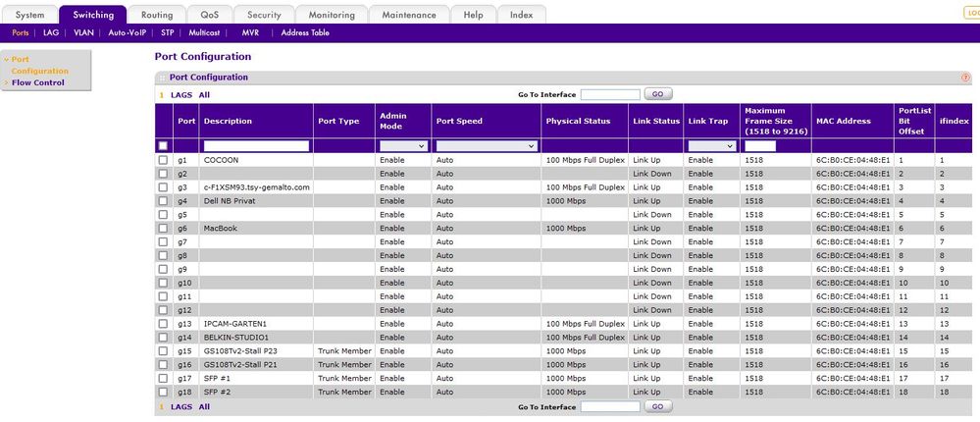Click the top GO button
Image resolution: width=980 pixels, height=422 pixels.
(657, 94)
